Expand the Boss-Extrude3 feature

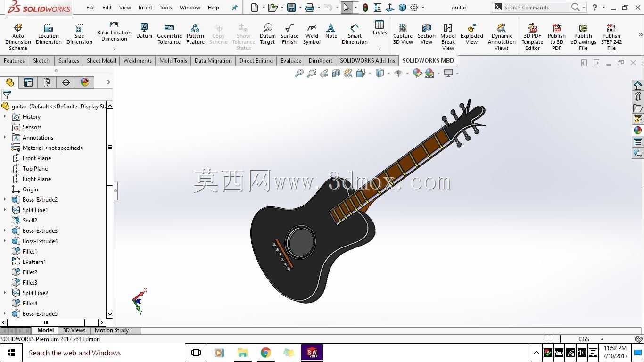5,230
